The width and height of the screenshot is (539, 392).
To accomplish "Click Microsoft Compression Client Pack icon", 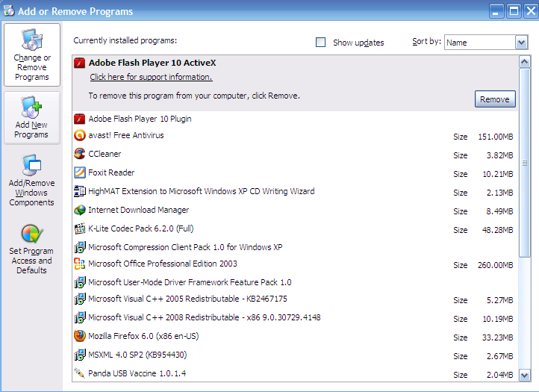I will tap(79, 247).
